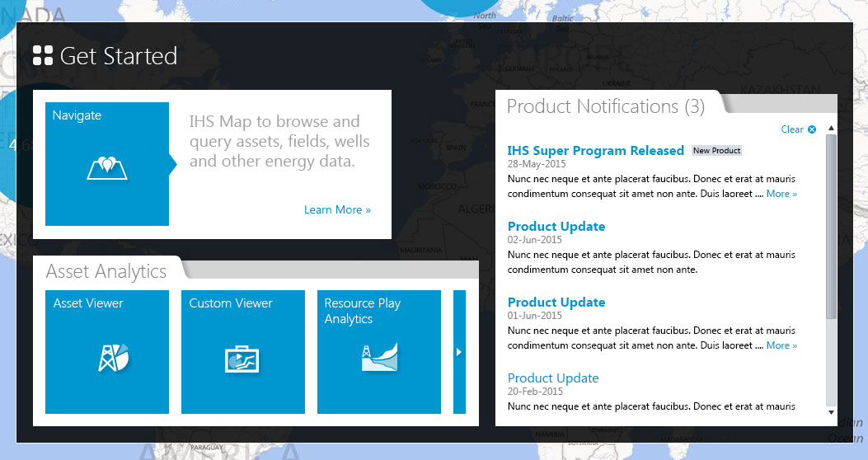Open the Navigate tile
Viewport: 868px width, 460px height.
coord(107,164)
